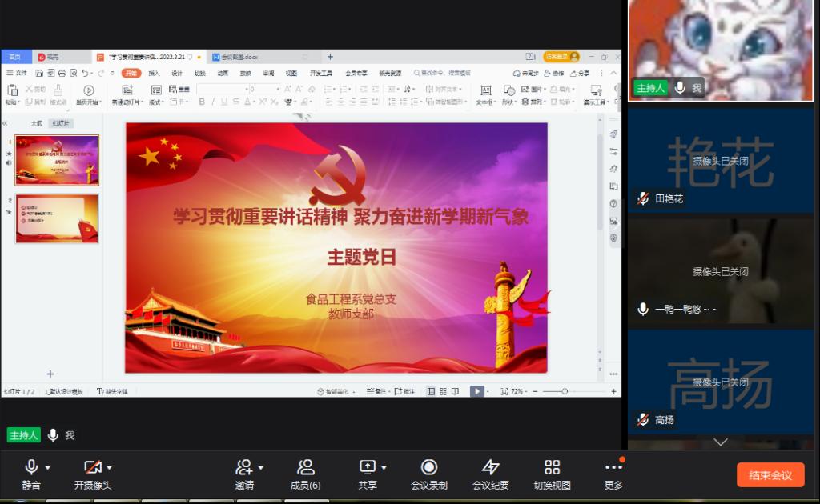Open the font size combo box
Screen dimensions: 820x504
click(x=264, y=90)
